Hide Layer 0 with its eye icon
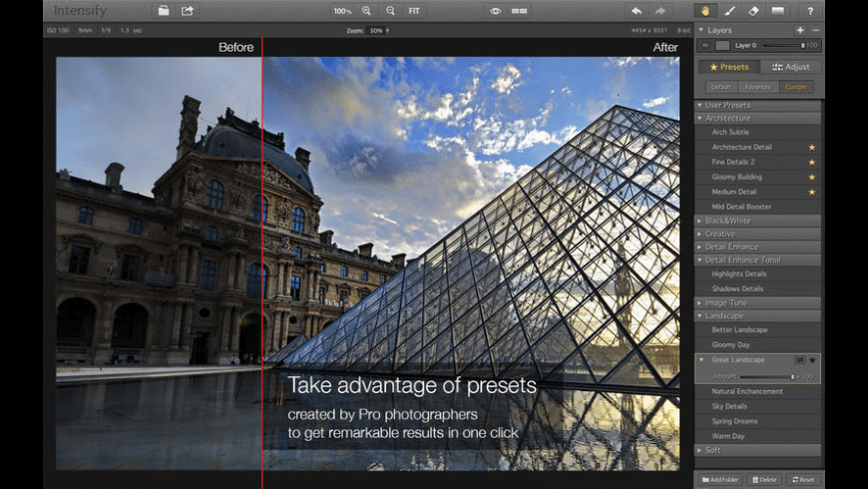The image size is (868, 489). point(705,46)
